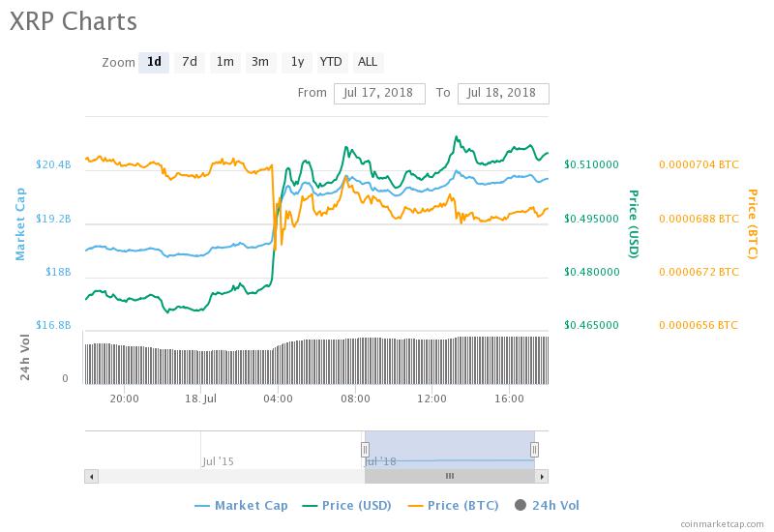Switch zoom to 7d
The image size is (774, 532).
[x=190, y=62]
